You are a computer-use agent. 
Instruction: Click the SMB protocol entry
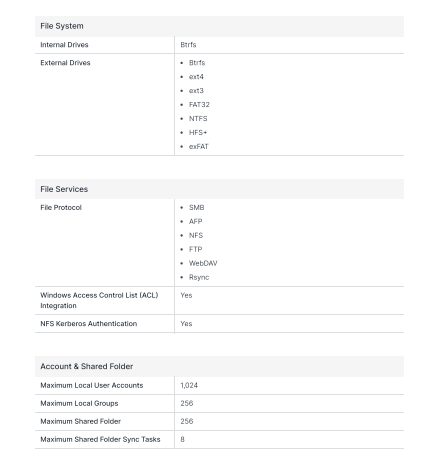click(x=196, y=207)
